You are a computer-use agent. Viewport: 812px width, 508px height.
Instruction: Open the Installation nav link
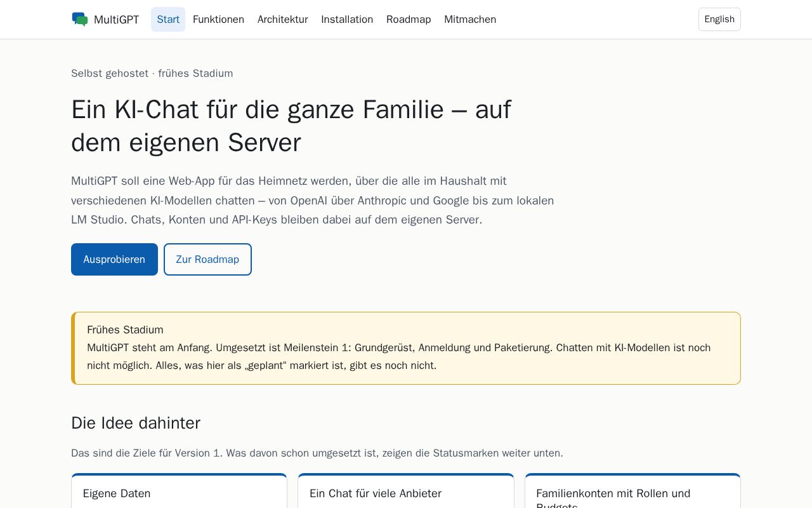coord(347,20)
